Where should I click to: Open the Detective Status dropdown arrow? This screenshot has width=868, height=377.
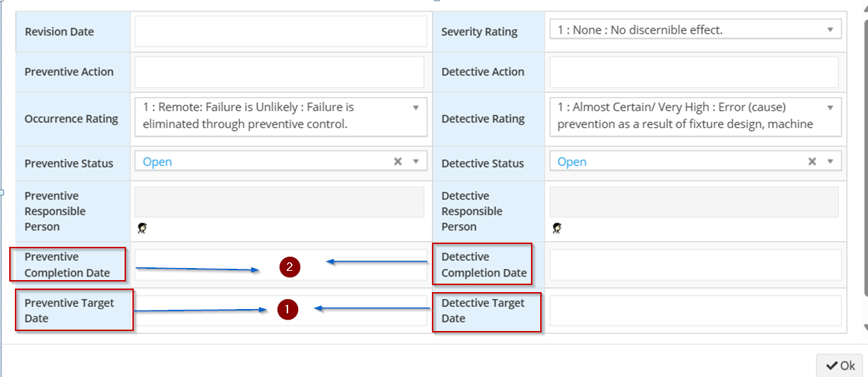[830, 161]
